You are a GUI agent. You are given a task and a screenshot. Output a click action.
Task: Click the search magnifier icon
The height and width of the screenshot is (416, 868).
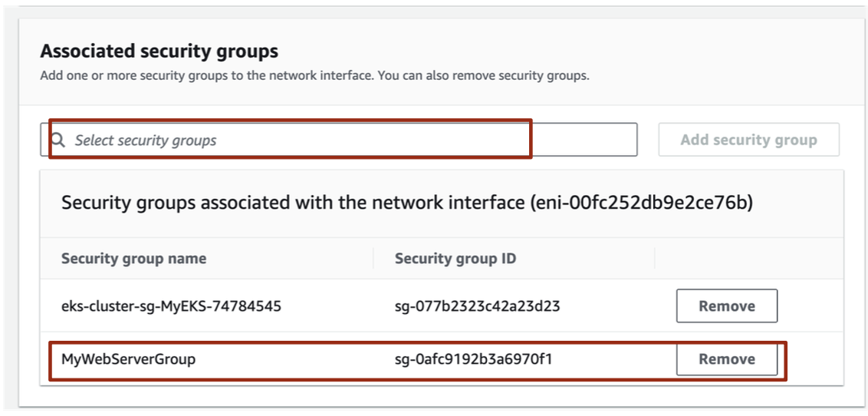coord(58,140)
